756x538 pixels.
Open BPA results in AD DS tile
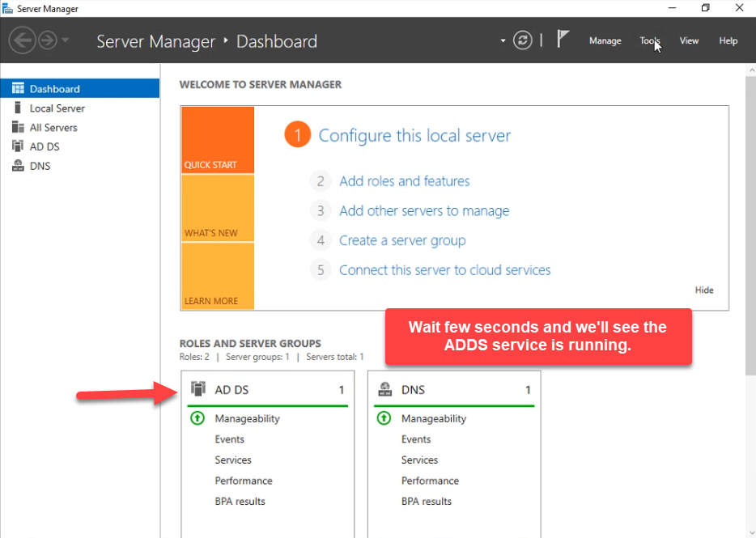click(x=240, y=502)
